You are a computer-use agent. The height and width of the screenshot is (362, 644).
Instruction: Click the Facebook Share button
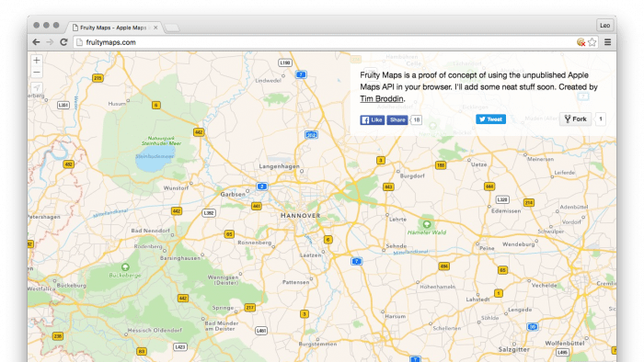click(397, 119)
